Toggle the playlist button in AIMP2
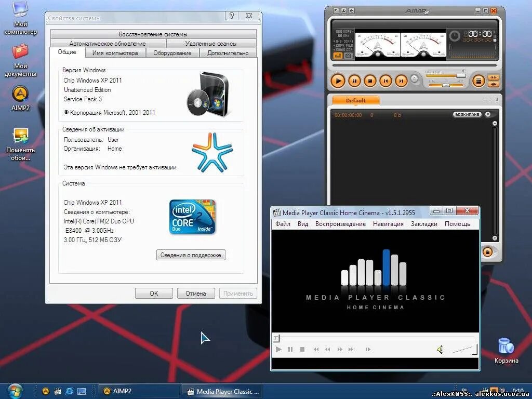 coord(478,81)
